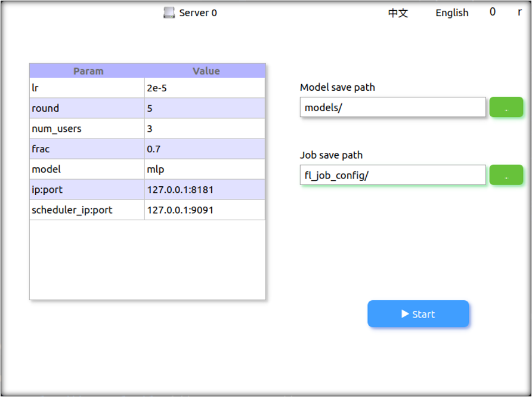Select the scheduler_ip:port value cell
Image resolution: width=532 pixels, height=397 pixels.
pos(205,210)
